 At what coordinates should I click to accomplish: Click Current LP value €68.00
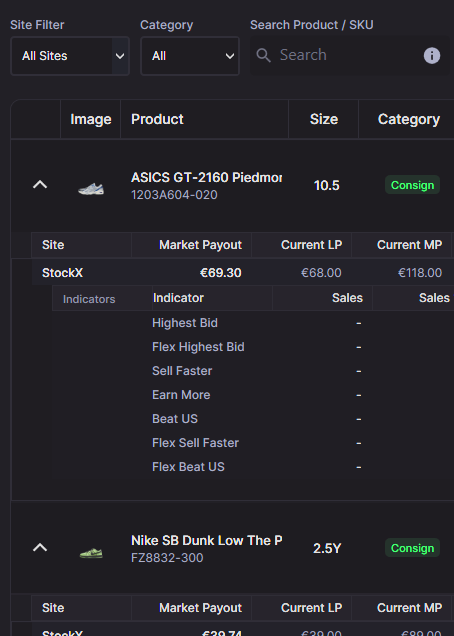[321, 273]
